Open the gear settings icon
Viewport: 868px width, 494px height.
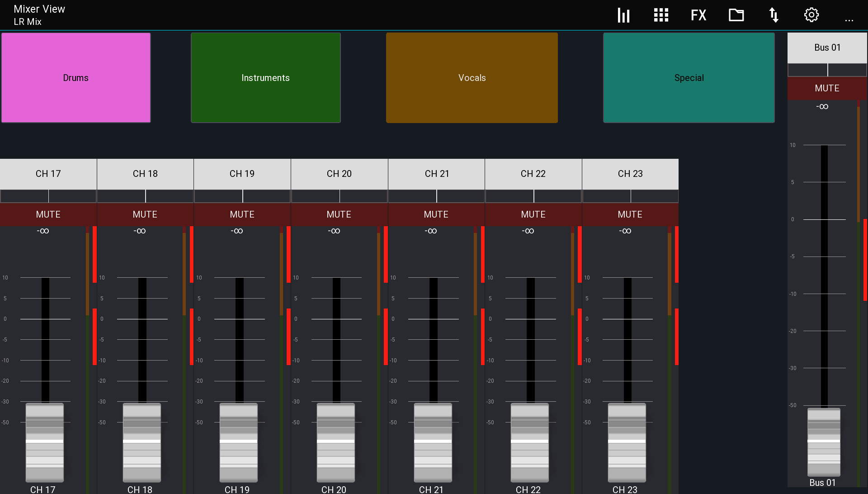[811, 15]
